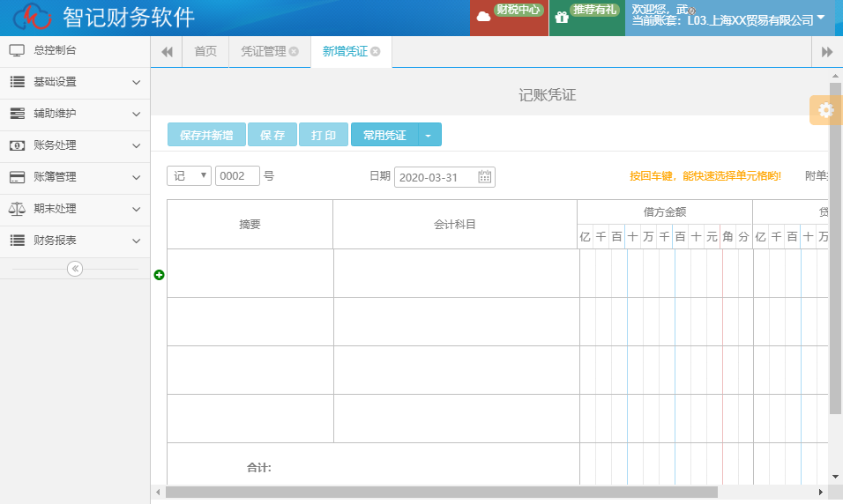Click the 常用凭证 button
Viewport: 843px width, 504px height.
[384, 135]
